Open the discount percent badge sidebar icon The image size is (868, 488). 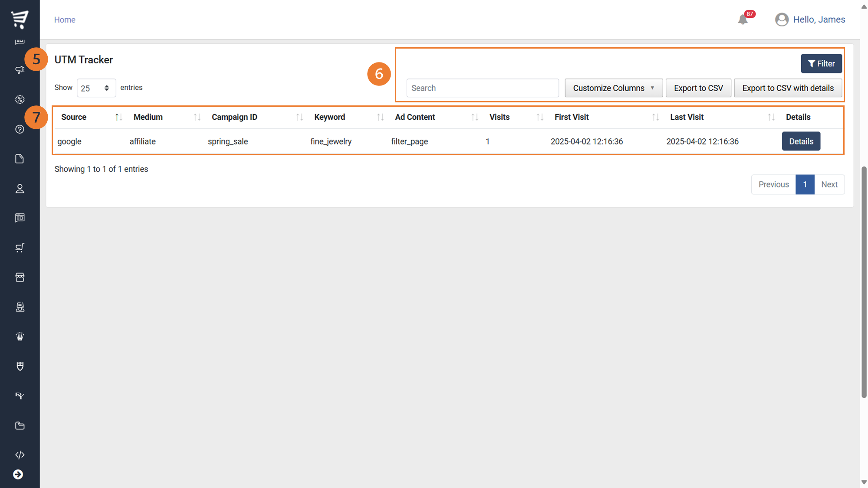[x=20, y=100]
